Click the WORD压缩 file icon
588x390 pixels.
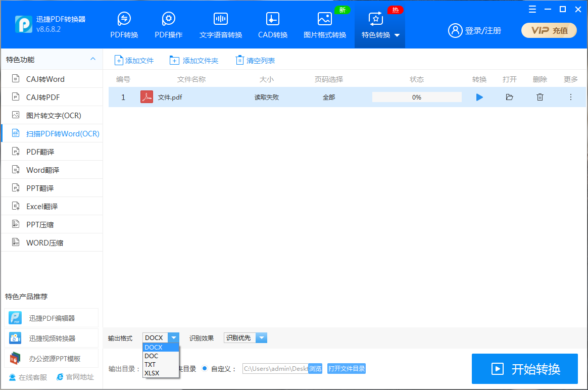coord(16,242)
